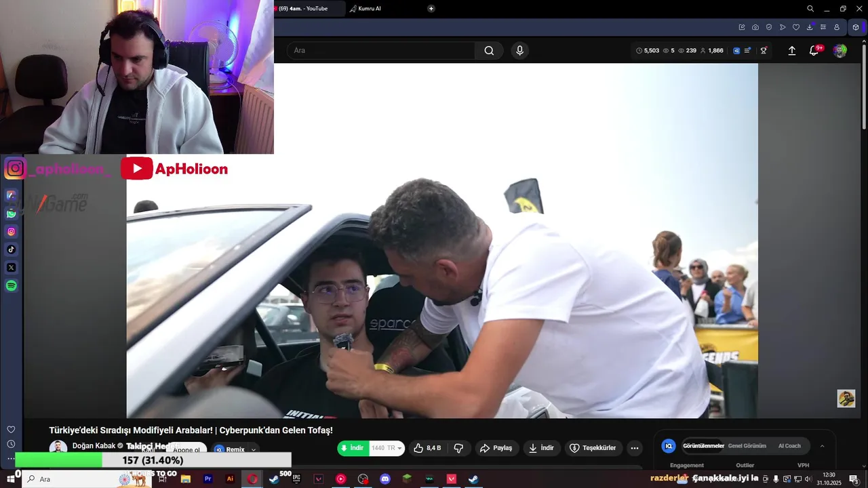This screenshot has width=868, height=488.
Task: Click the Doğan Kabak channel avatar
Action: pos(58,447)
